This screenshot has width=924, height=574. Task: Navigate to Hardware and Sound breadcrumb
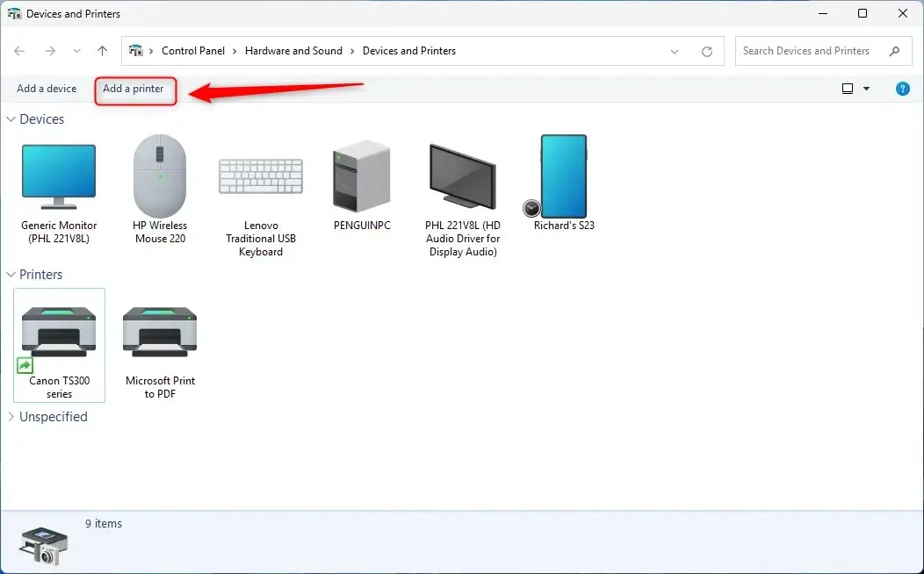[x=293, y=51]
